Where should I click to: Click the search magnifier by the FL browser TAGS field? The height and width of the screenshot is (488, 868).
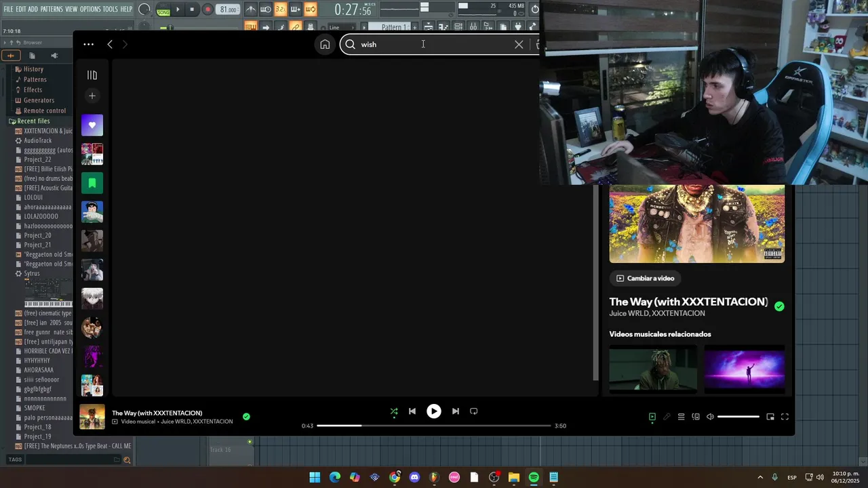tap(126, 460)
